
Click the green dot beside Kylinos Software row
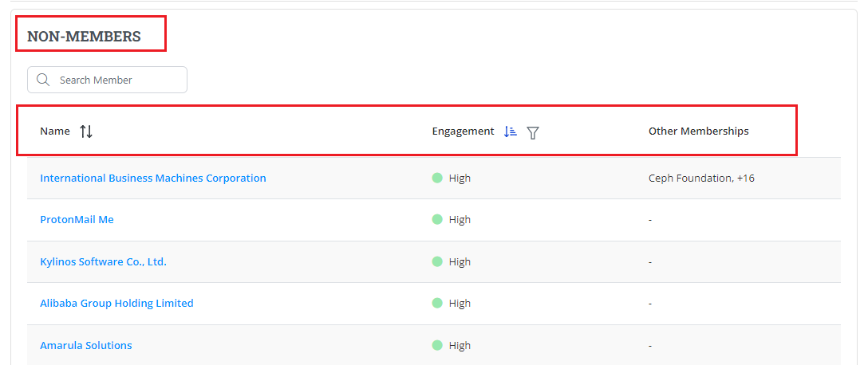(x=437, y=261)
